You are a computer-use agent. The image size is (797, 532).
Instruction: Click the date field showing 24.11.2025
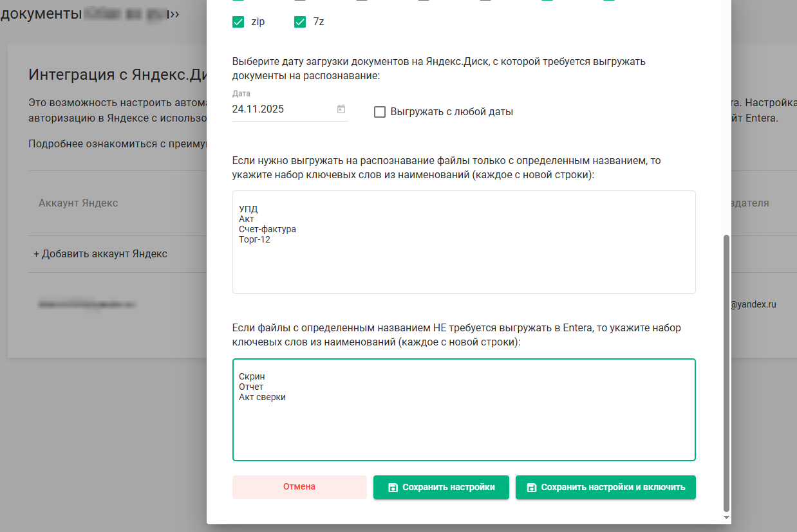click(290, 109)
